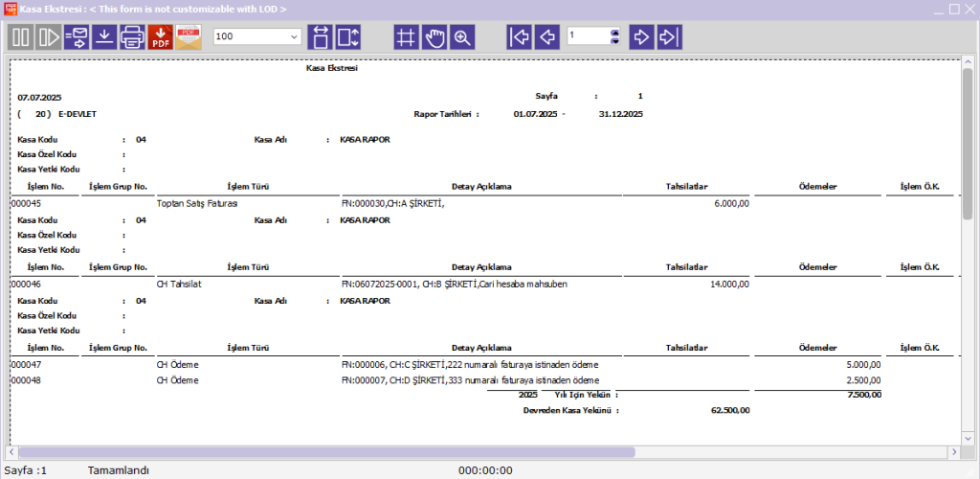Image resolution: width=980 pixels, height=479 pixels.
Task: Print the Kasa Ekstresi report
Action: click(x=132, y=37)
